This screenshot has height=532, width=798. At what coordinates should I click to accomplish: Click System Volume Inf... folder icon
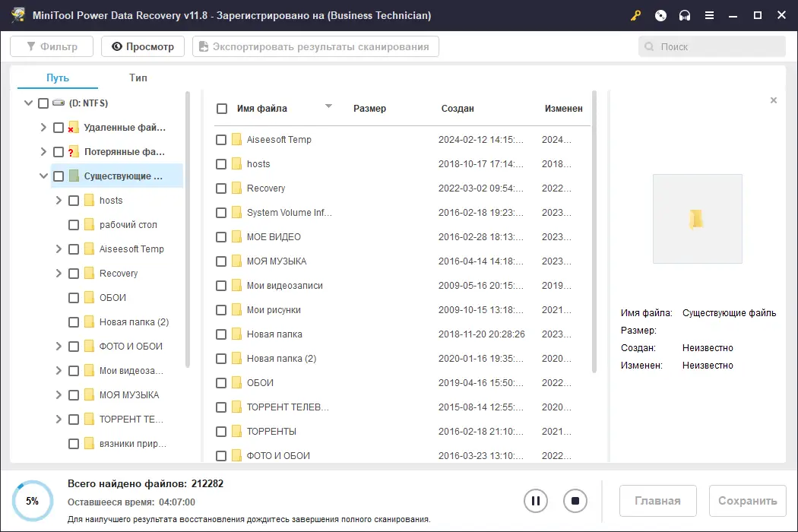[236, 212]
